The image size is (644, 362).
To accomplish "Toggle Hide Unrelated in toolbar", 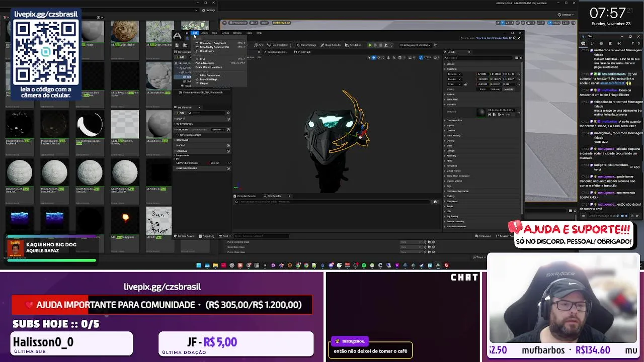I will tap(277, 45).
